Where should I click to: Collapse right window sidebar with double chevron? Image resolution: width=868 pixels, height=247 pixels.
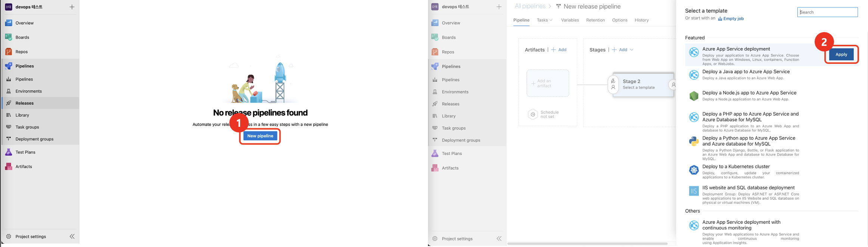[x=499, y=238]
